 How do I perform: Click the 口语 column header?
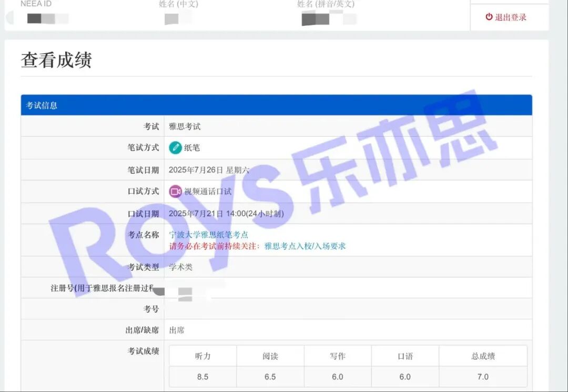click(404, 356)
